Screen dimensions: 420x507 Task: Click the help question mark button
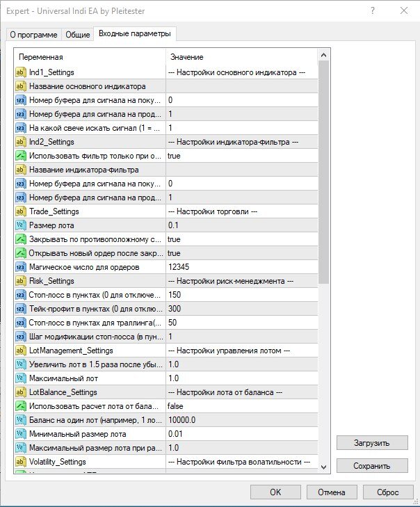point(373,10)
